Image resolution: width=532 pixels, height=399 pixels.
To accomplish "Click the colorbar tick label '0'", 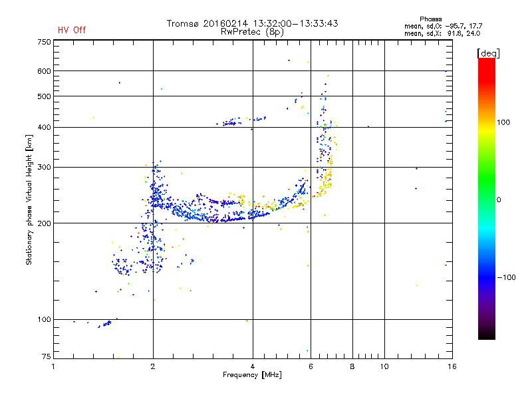I will (499, 200).
